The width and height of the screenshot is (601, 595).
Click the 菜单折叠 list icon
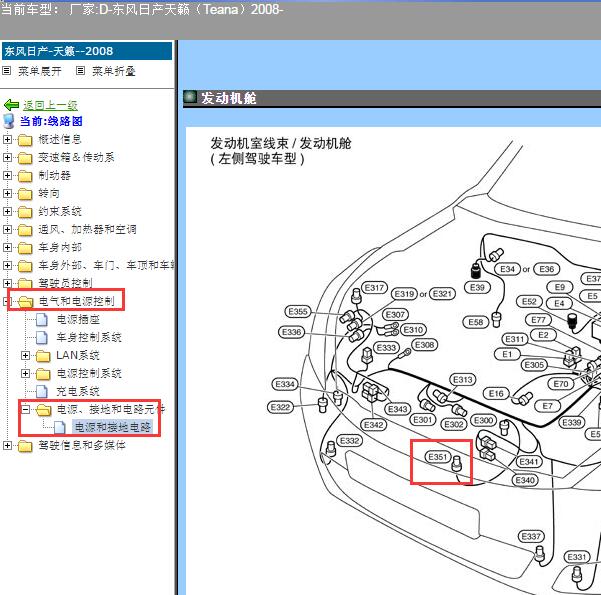80,71
